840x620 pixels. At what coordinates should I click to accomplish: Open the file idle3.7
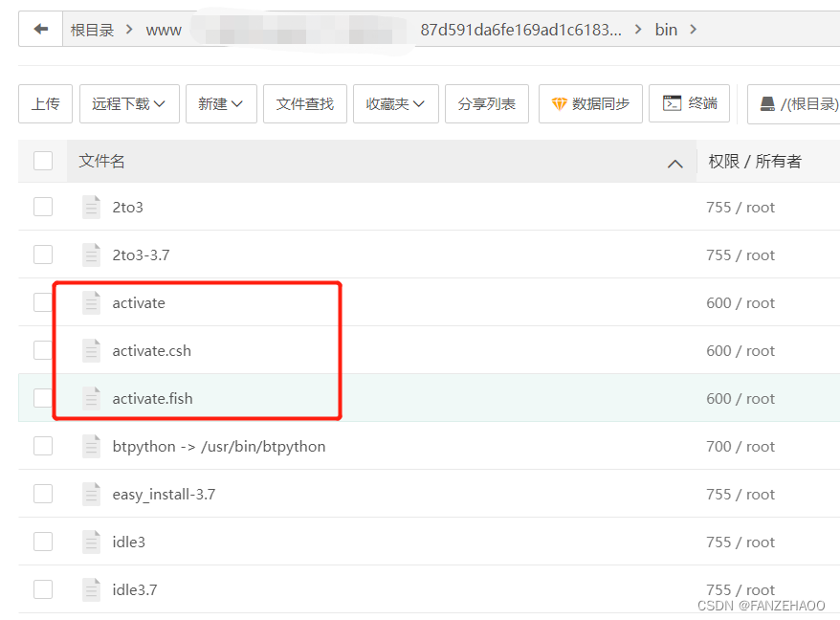pyautogui.click(x=135, y=589)
